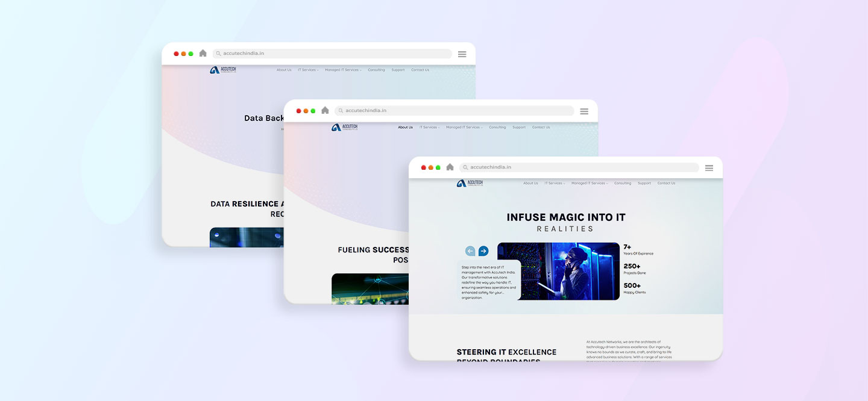Focus the accutechindia.in address bar in the back window

coord(332,54)
